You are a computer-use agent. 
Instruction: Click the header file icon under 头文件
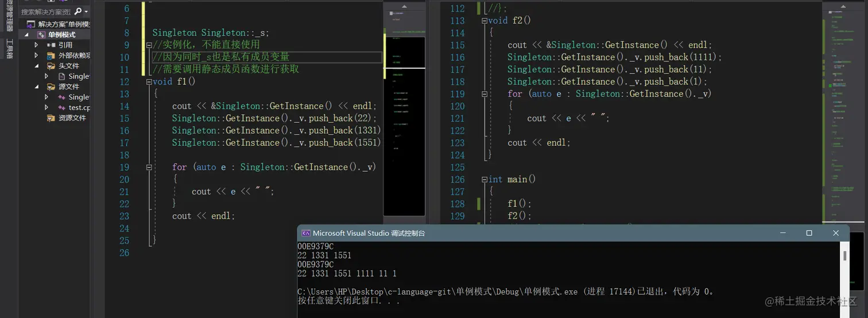point(62,76)
